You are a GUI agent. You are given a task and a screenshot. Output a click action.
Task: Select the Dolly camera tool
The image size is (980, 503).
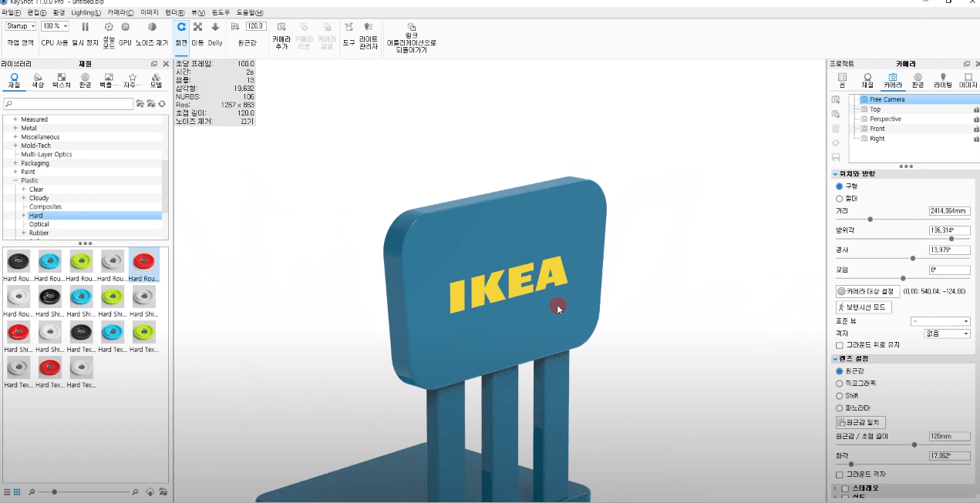click(x=215, y=27)
